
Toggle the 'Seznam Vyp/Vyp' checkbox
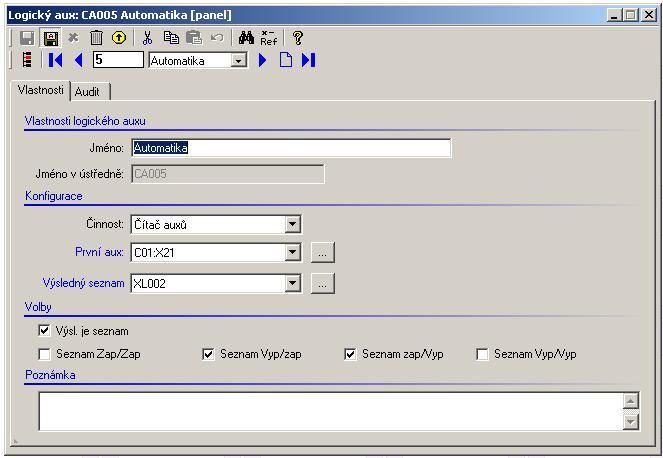pyautogui.click(x=483, y=354)
